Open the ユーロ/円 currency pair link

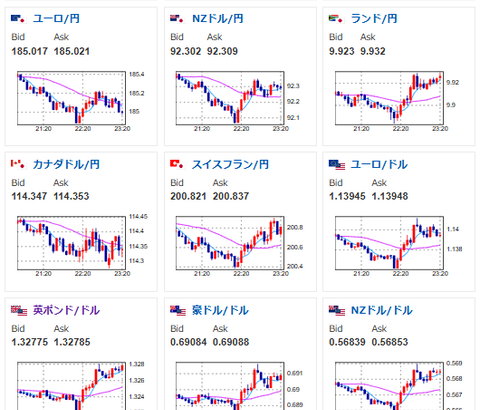click(56, 18)
